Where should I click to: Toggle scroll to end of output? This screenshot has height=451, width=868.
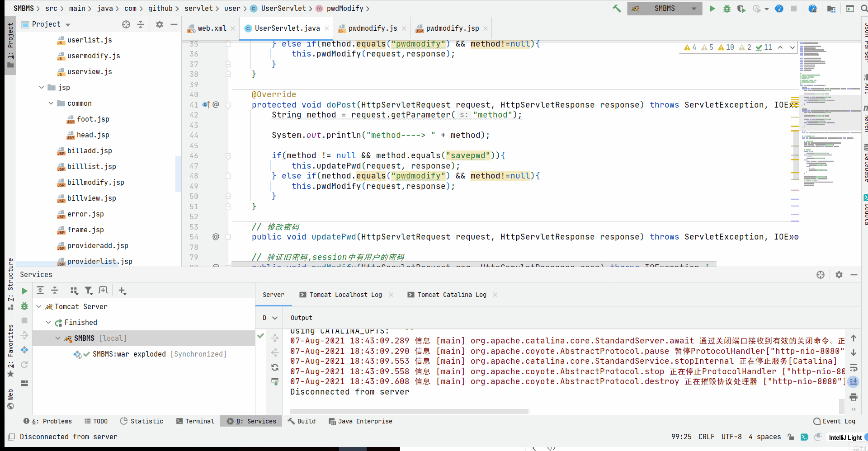pos(854,382)
